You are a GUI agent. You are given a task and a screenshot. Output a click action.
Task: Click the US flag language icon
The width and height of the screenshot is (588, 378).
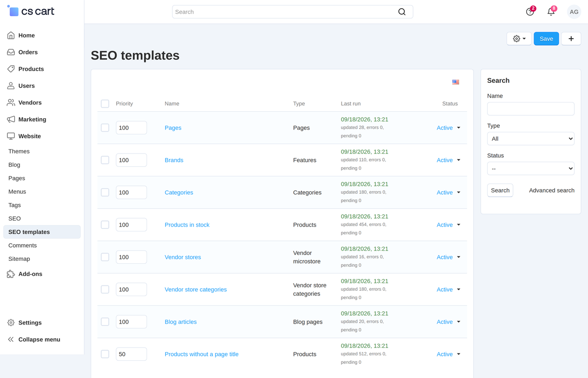pos(456,82)
